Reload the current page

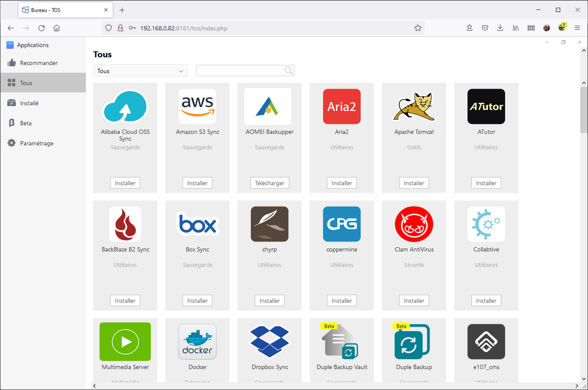(42, 28)
